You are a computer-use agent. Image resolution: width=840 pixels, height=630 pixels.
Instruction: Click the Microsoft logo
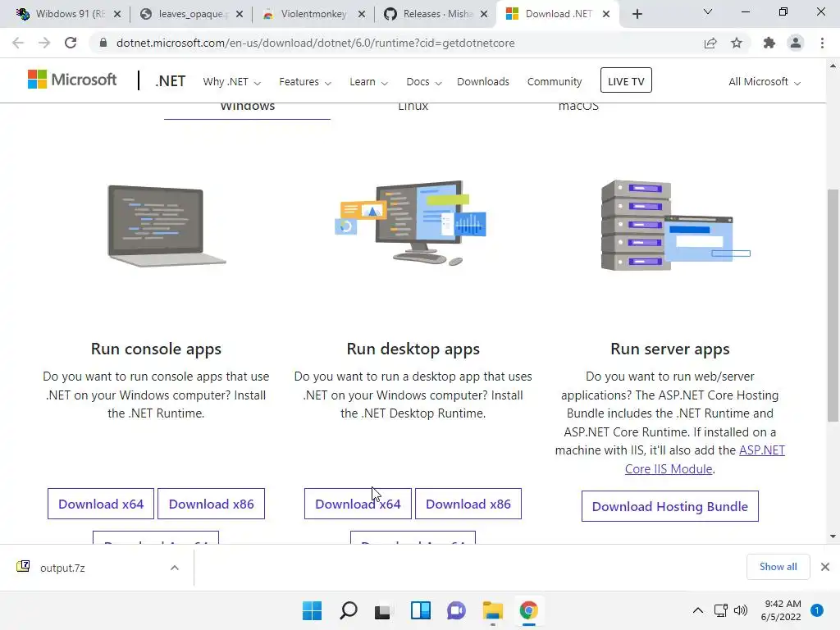[x=72, y=80]
